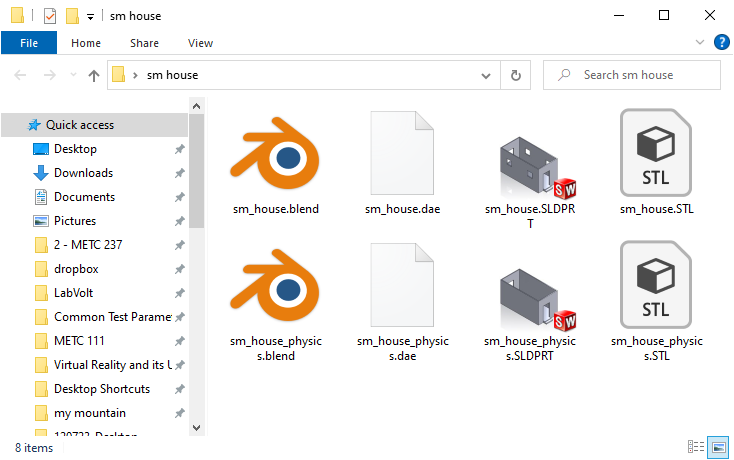The image size is (734, 460).
Task: Click the sm_house.STL file name label
Action: click(656, 209)
